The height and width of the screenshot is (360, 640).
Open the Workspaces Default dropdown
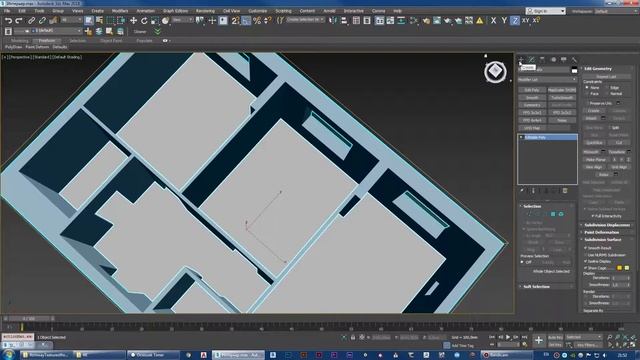click(x=616, y=11)
